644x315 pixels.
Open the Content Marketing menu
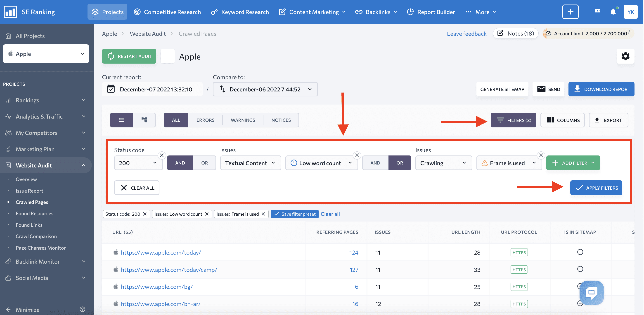[312, 12]
